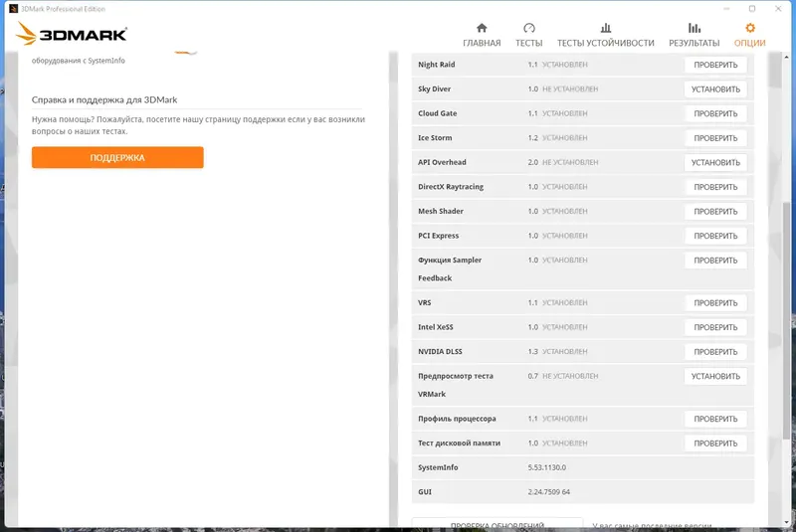Click the Sky Diver row name

tap(434, 89)
